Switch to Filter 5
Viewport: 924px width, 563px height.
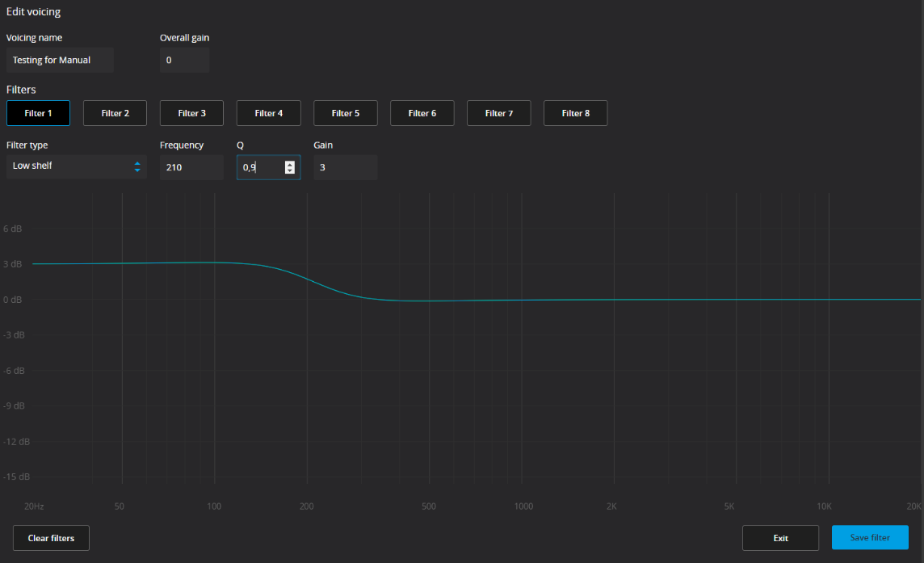pos(345,113)
